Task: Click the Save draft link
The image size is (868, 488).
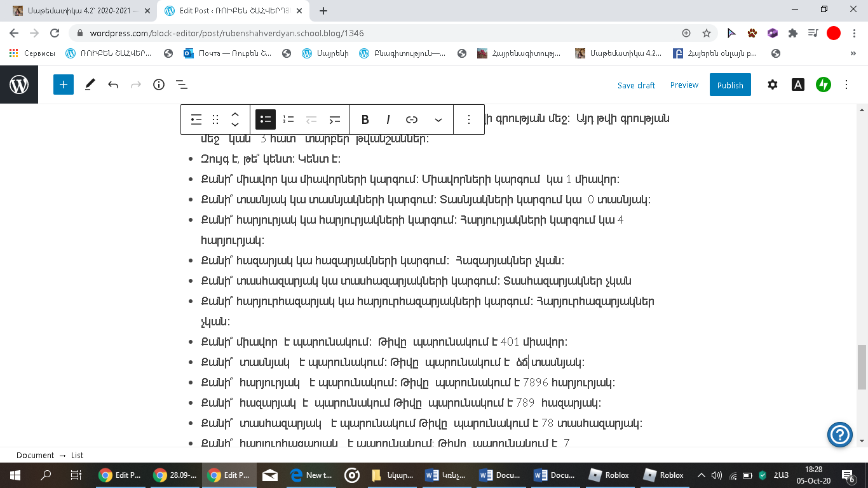Action: click(636, 85)
